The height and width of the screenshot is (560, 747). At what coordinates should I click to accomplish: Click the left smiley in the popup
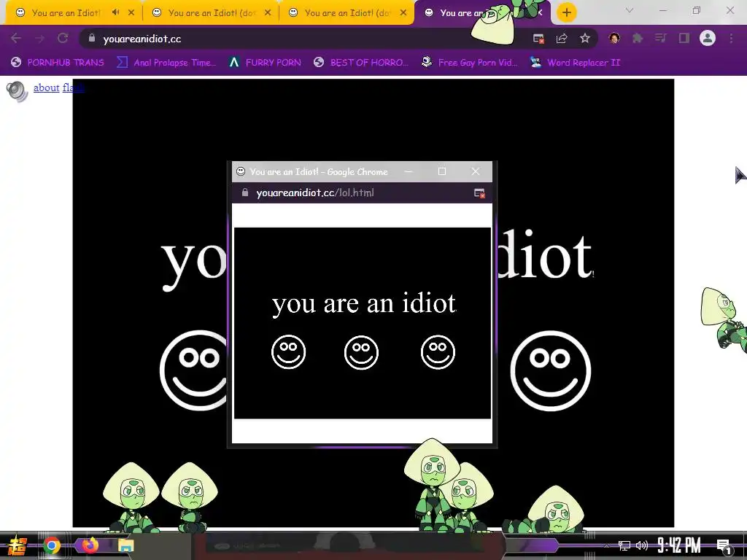coord(288,352)
